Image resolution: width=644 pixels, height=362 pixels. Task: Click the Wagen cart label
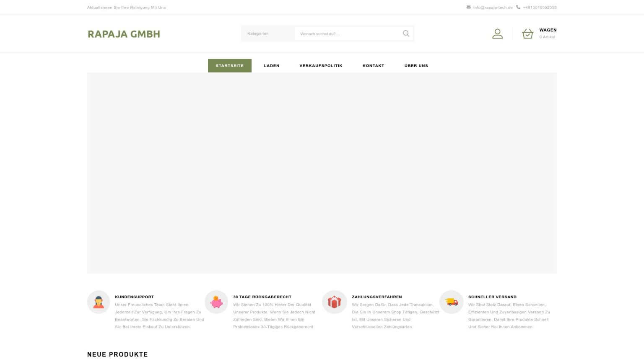click(x=548, y=30)
